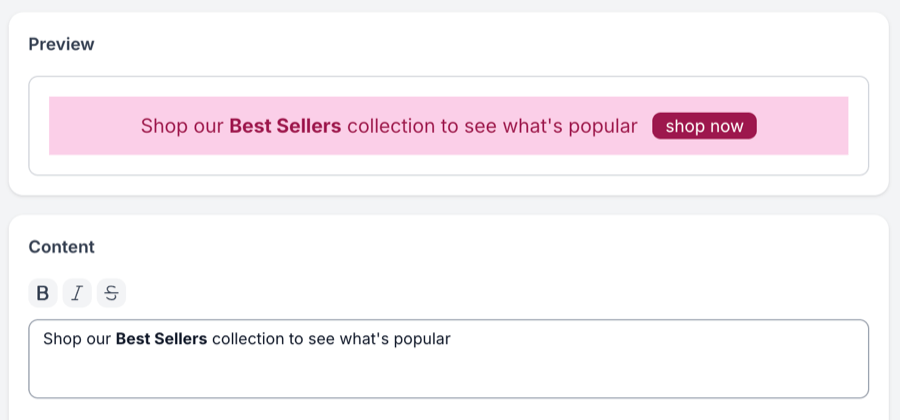Toggle strikethrough formatting button
900x420 pixels.
pos(111,293)
